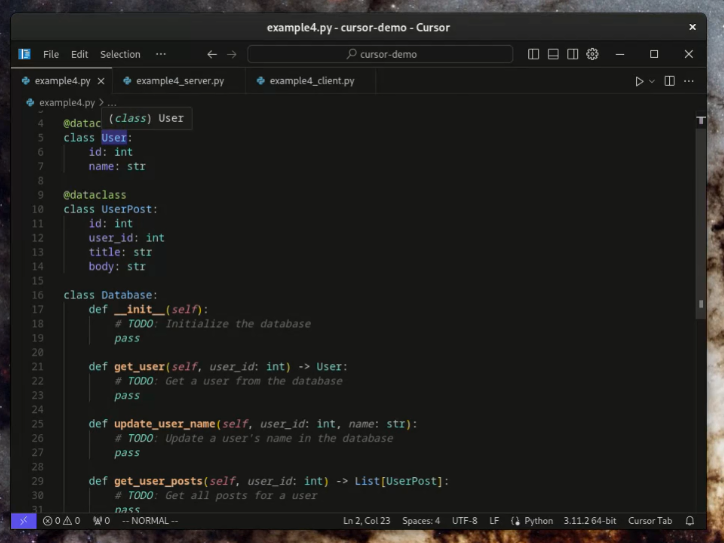Click the Database class name on line 16
Screen dimensions: 724x543
point(127,295)
